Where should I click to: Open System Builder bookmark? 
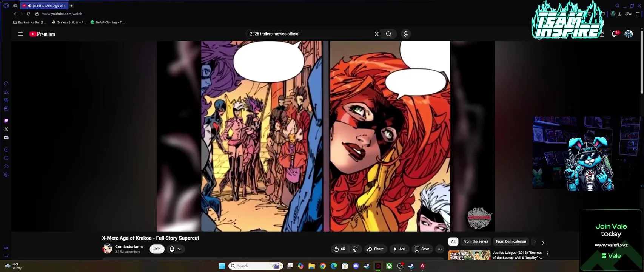69,22
